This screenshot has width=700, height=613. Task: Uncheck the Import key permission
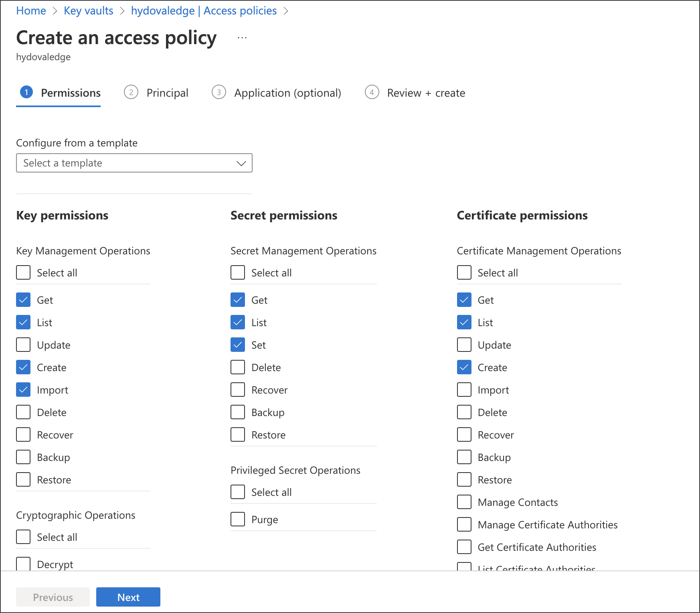[23, 390]
